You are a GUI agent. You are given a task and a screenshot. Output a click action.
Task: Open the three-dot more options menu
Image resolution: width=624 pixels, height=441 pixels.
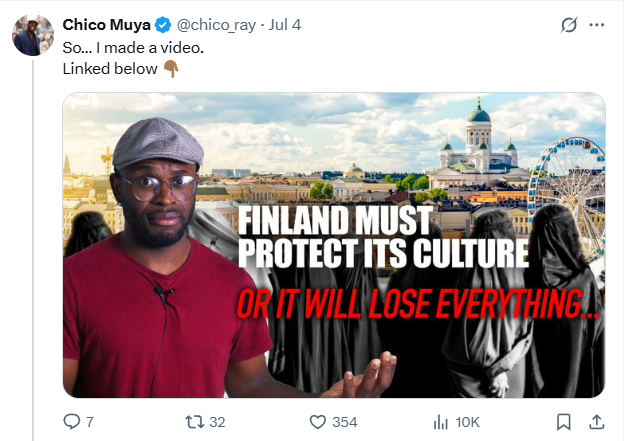point(599,23)
